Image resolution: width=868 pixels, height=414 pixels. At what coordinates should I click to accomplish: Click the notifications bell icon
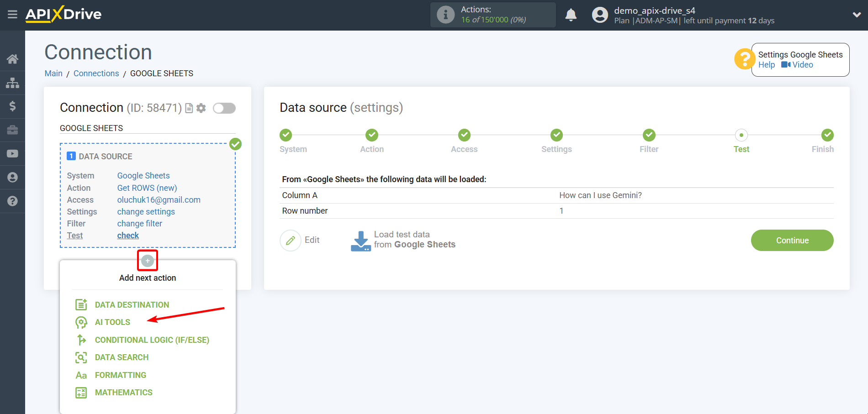pyautogui.click(x=571, y=15)
